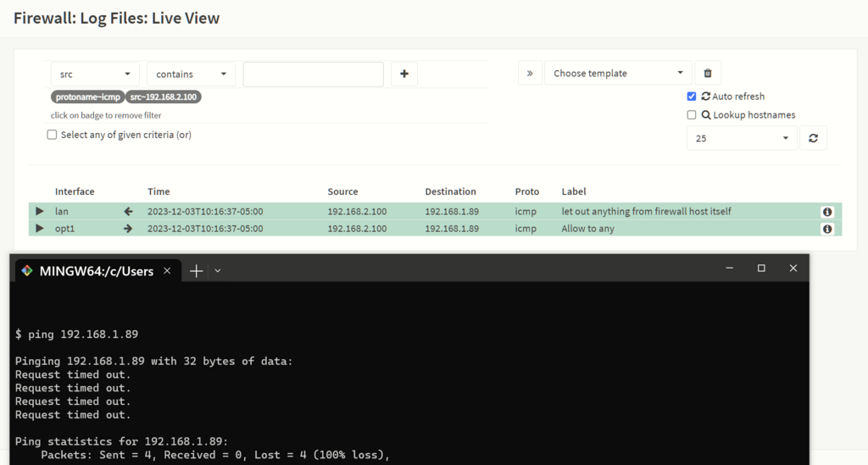Click the Interface column header
Image resolution: width=868 pixels, height=465 pixels.
point(75,191)
